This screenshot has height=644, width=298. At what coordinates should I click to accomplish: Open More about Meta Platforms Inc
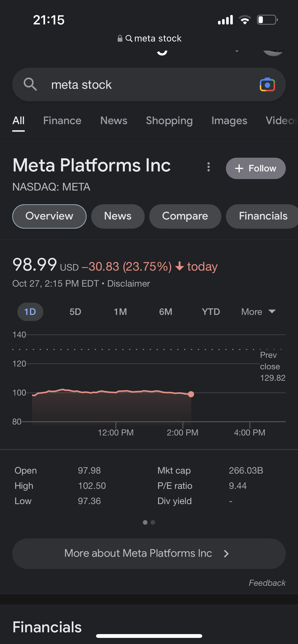point(149,554)
